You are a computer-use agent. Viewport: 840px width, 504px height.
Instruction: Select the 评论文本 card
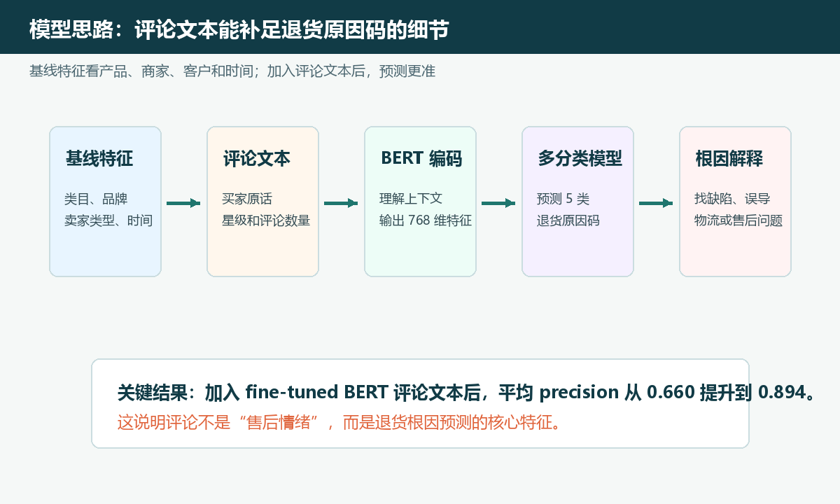click(x=262, y=202)
